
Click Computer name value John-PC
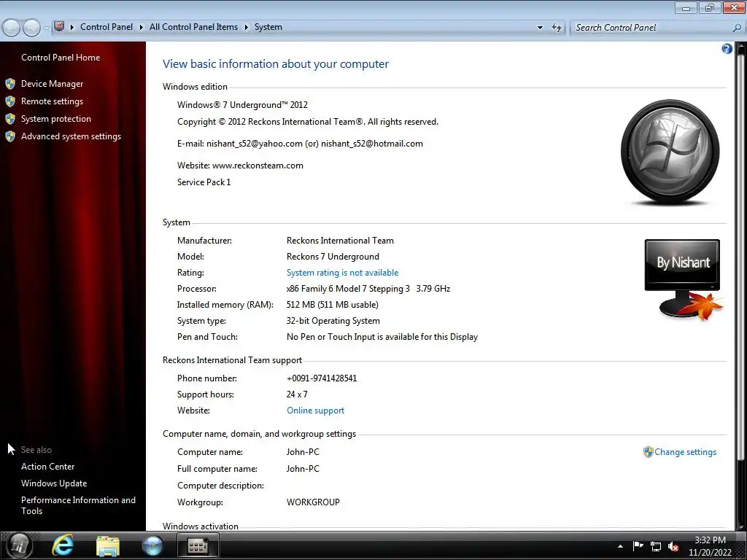(303, 452)
